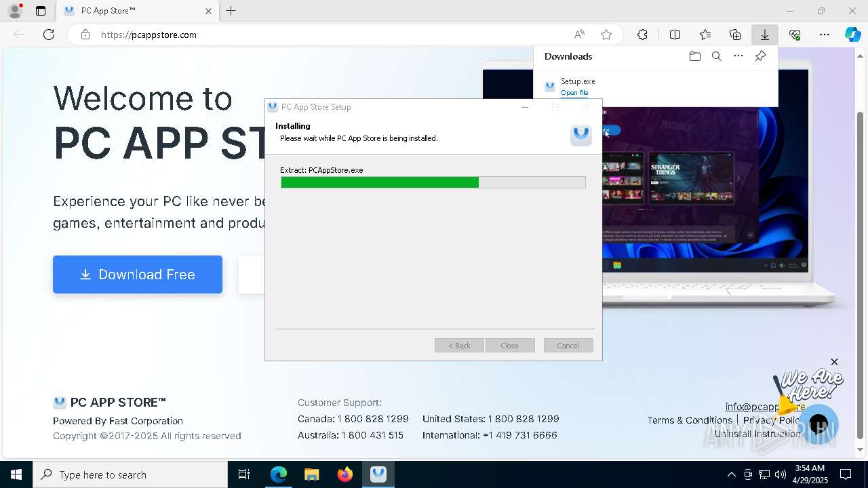View site information lock icon
This screenshot has height=488, width=868.
85,35
